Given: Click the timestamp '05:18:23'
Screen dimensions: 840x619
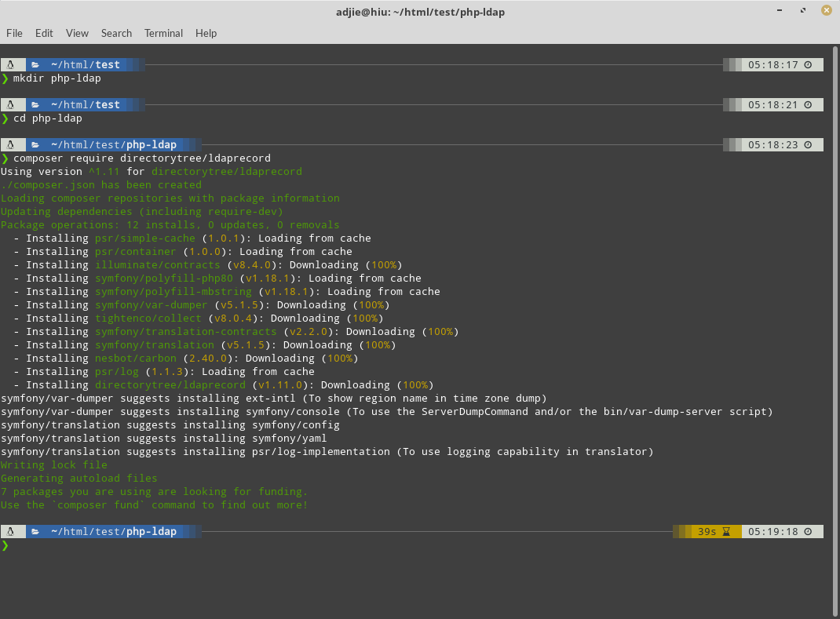Looking at the screenshot, I should click(773, 145).
